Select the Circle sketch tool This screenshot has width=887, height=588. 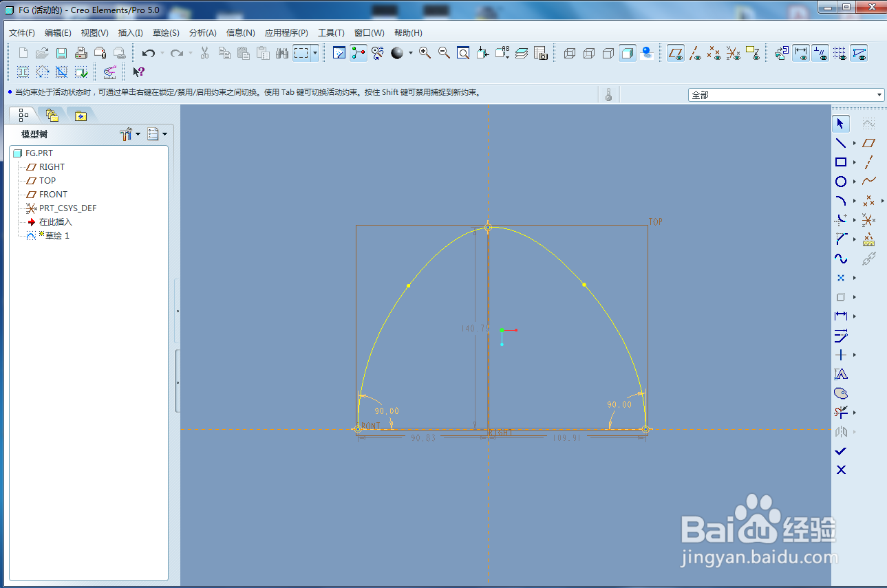(x=840, y=182)
